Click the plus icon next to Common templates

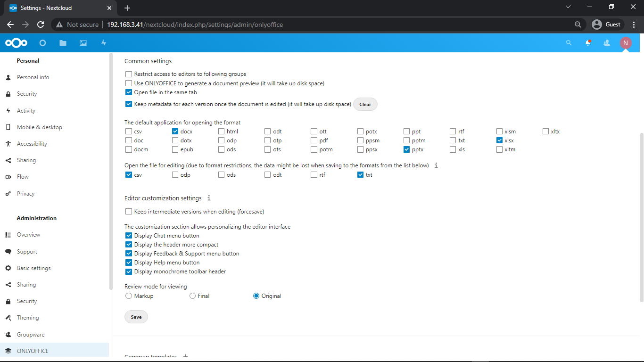[x=185, y=357]
